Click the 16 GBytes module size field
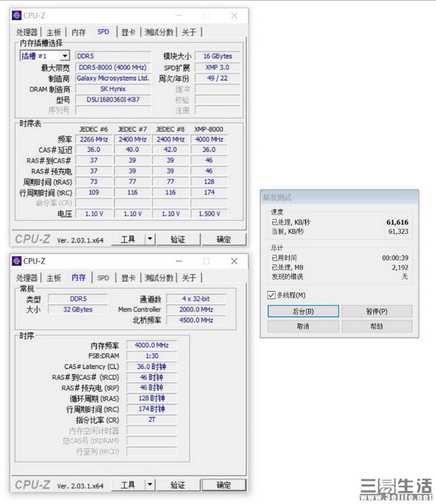This screenshot has height=504, width=436. point(217,56)
